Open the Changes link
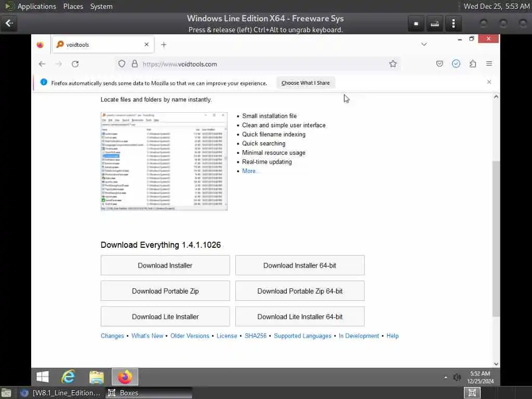The height and width of the screenshot is (399, 532). click(112, 336)
